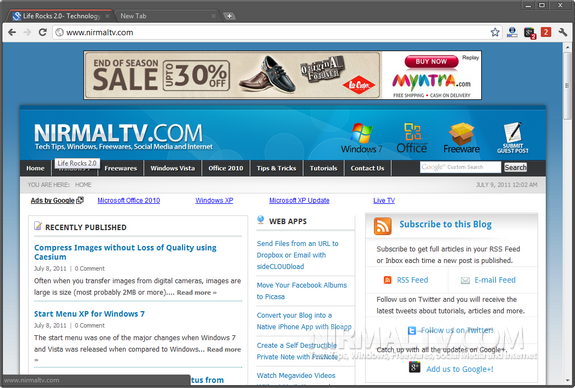Open Subscribe to this Blog heading
This screenshot has height=388, width=575.
click(445, 224)
